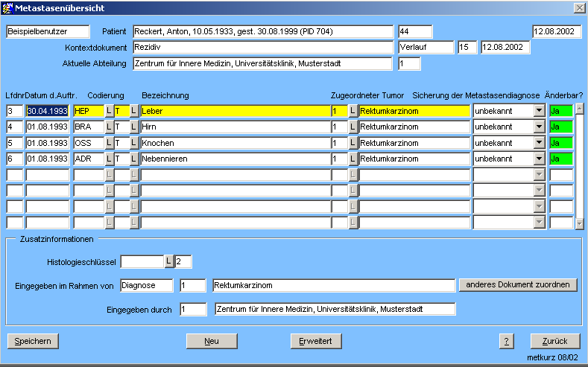Open coding L lookup beside OSS code
The width and height of the screenshot is (588, 367).
(x=108, y=143)
